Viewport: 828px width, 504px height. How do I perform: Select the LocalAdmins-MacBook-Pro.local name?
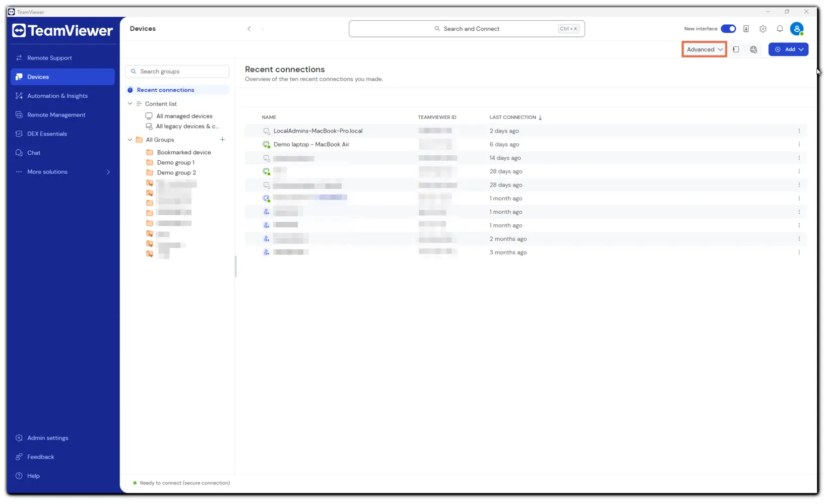click(318, 131)
